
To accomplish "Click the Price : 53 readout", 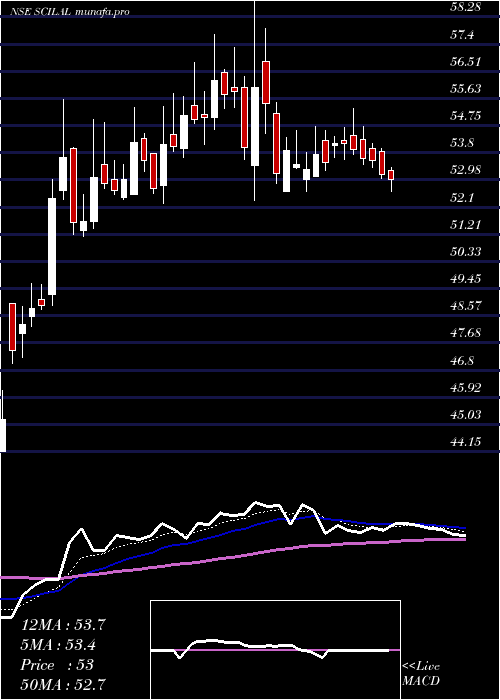I will tap(57, 665).
